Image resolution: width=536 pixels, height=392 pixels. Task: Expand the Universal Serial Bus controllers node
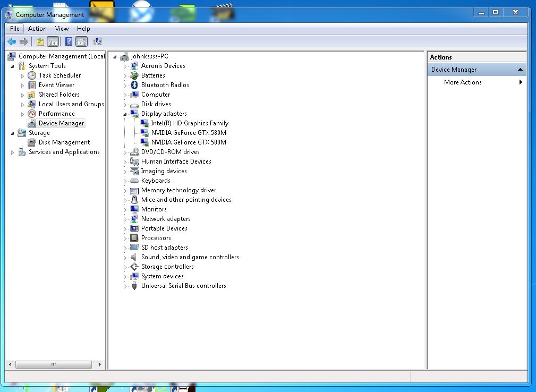point(125,286)
